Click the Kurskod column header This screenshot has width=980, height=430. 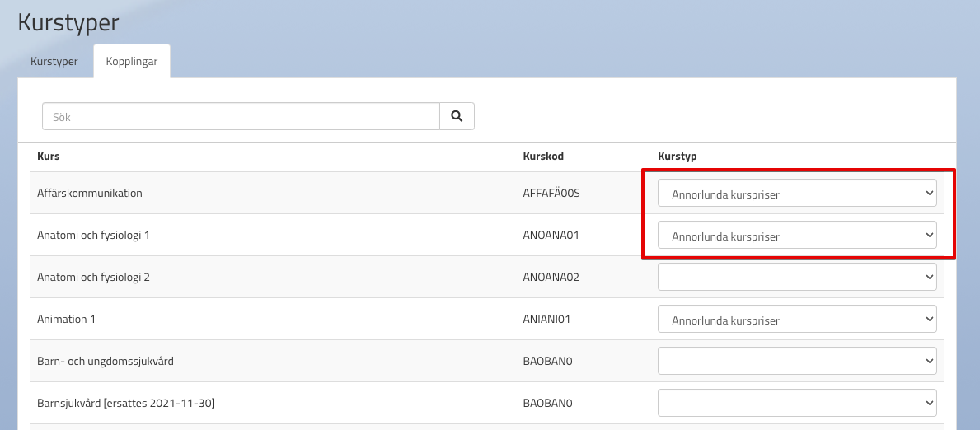543,157
